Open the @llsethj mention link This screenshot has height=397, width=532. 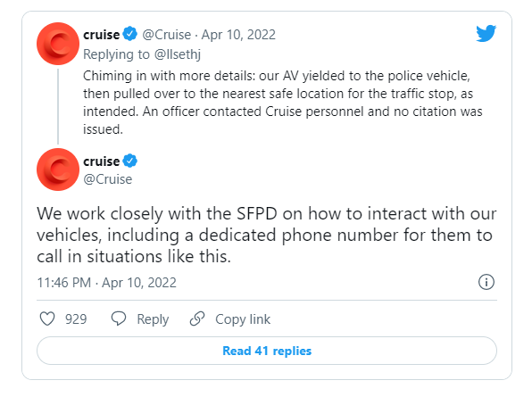(x=178, y=54)
